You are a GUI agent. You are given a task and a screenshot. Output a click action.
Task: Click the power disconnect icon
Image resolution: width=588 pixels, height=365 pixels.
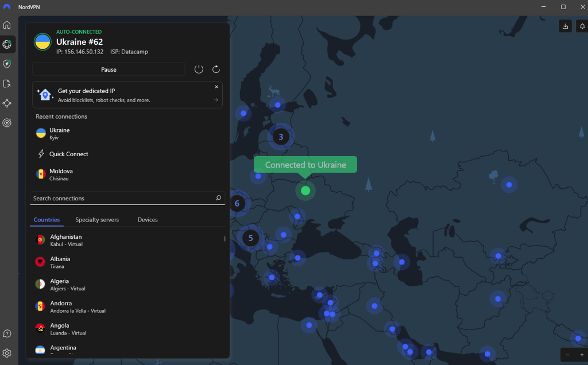click(x=199, y=69)
